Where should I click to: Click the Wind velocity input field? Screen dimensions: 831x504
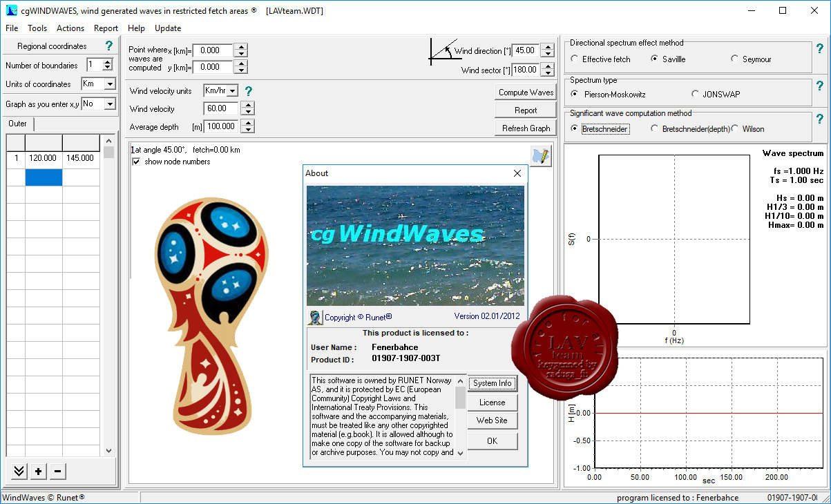tap(222, 108)
